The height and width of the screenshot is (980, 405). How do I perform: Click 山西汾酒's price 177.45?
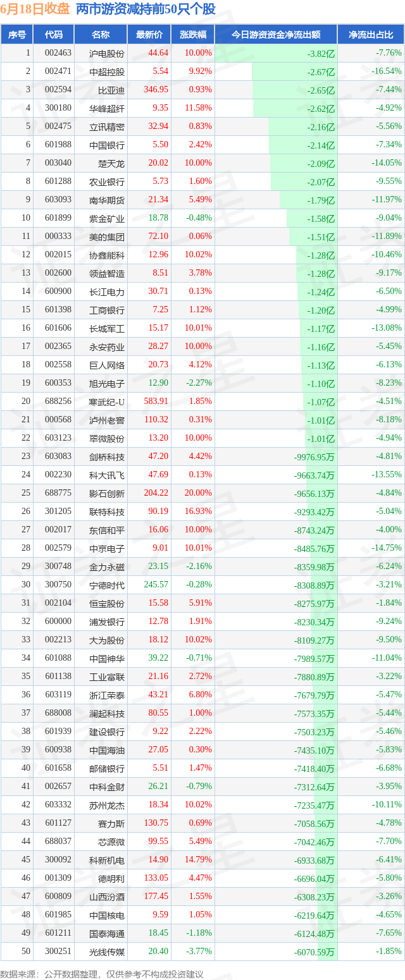click(x=156, y=896)
